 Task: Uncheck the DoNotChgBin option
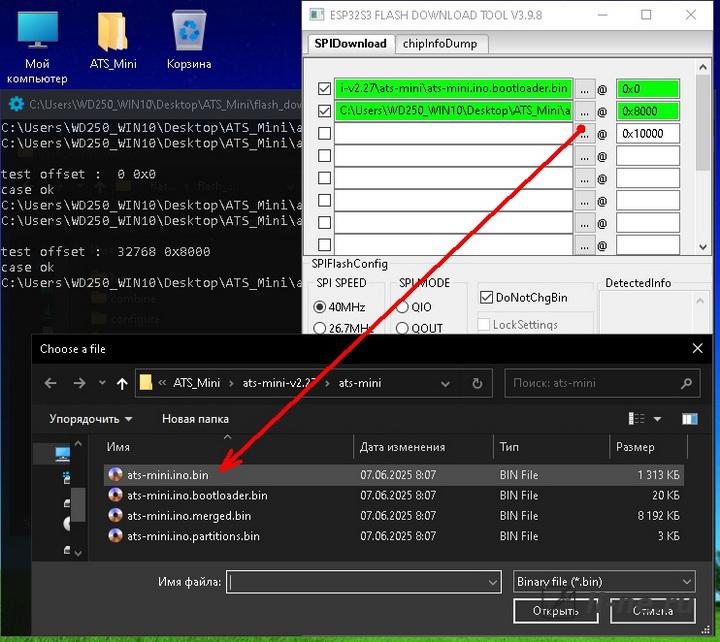tap(486, 297)
